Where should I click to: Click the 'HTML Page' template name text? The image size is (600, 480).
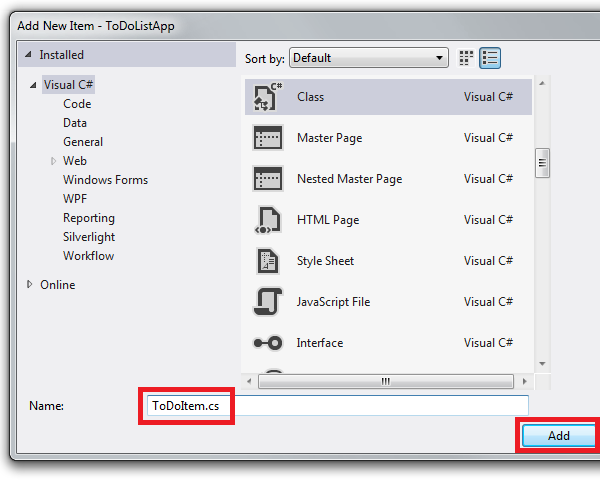pyautogui.click(x=328, y=220)
